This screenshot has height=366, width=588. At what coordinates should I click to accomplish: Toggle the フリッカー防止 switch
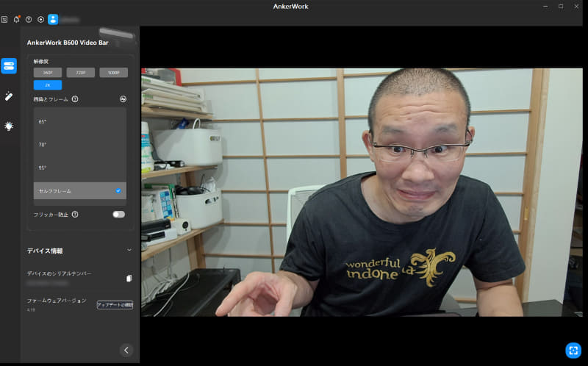coord(119,215)
